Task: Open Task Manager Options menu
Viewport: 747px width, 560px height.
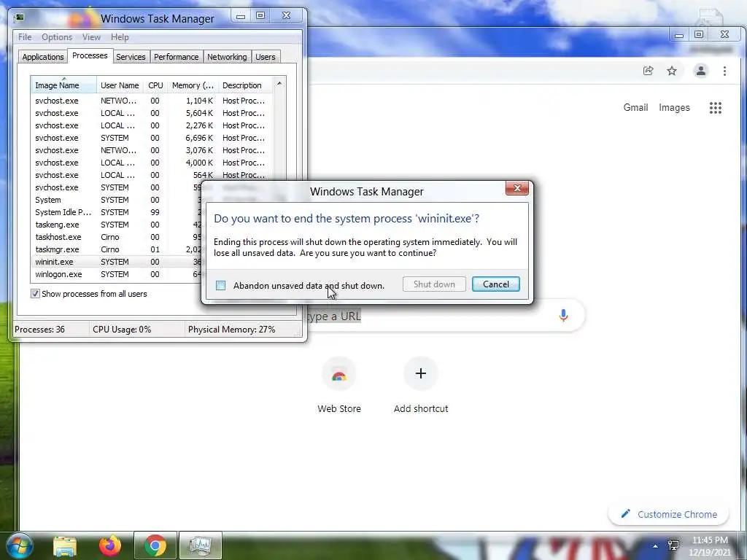Action: pyautogui.click(x=57, y=37)
